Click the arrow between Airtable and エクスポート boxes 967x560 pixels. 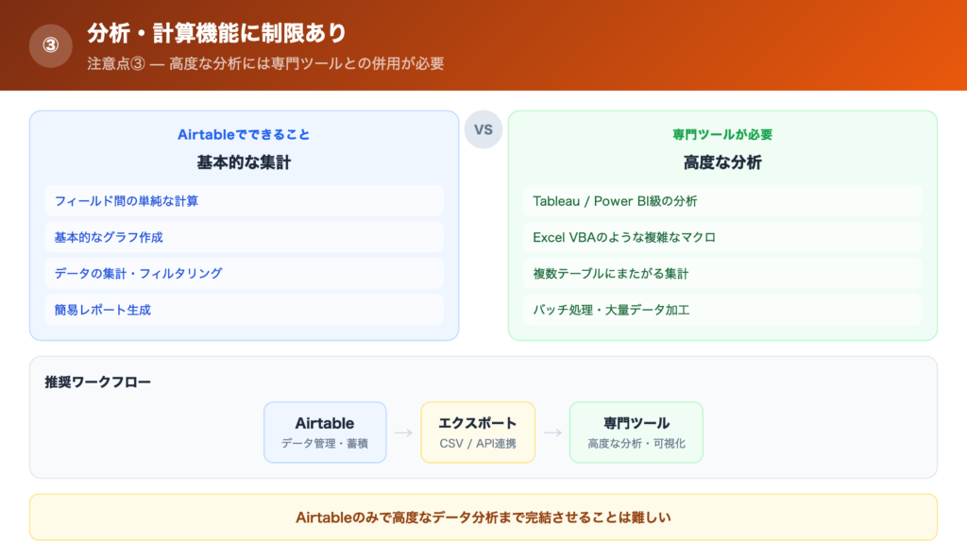pyautogui.click(x=403, y=432)
